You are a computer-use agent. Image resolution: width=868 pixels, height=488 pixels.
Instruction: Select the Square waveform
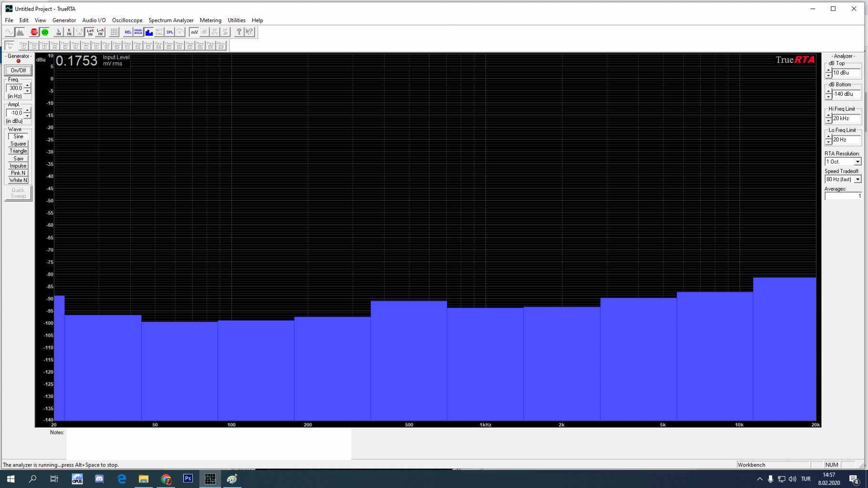coord(18,143)
